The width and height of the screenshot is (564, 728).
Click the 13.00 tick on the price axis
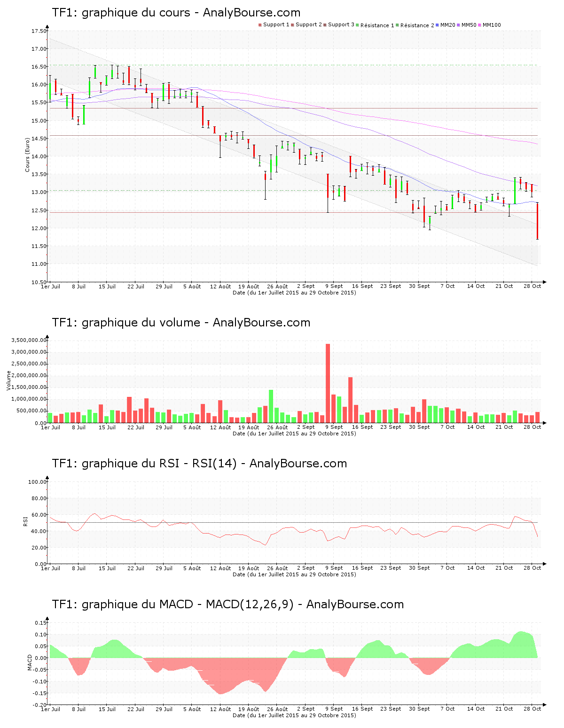click(x=39, y=193)
